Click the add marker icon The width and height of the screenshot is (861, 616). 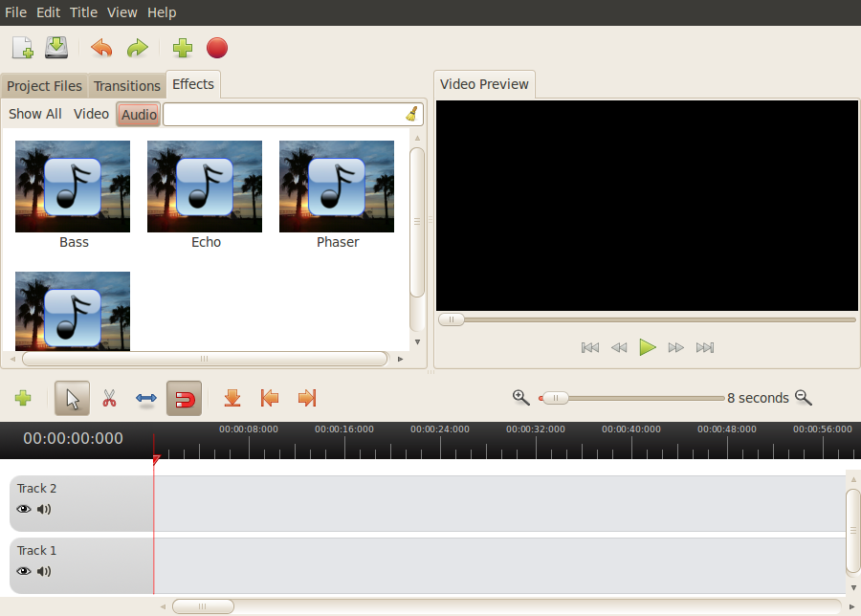tap(232, 398)
